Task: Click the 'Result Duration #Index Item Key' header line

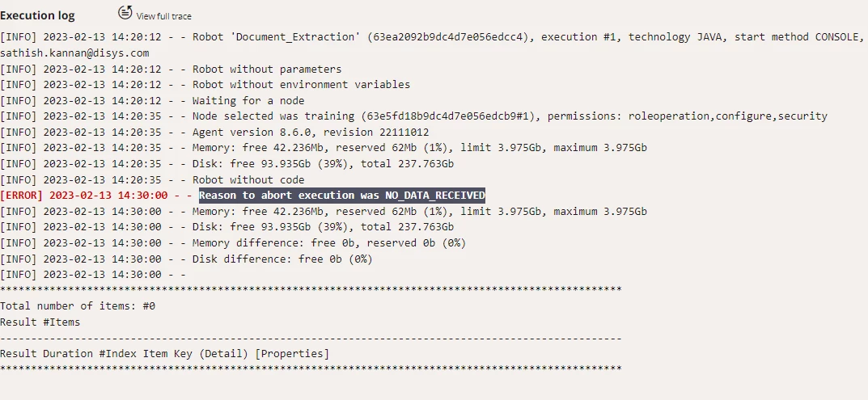Action: [x=164, y=353]
